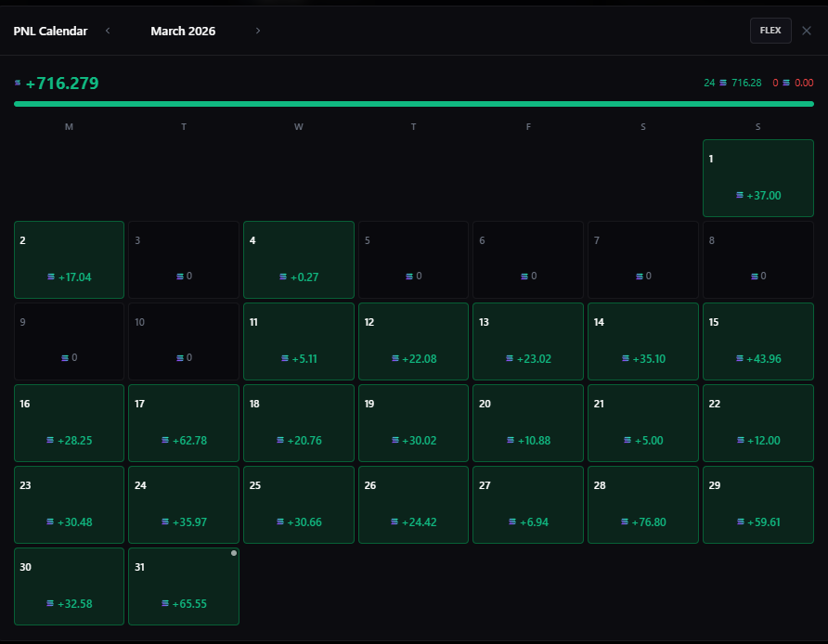The height and width of the screenshot is (644, 828).
Task: Go to the previous month with left chevron
Action: click(108, 31)
